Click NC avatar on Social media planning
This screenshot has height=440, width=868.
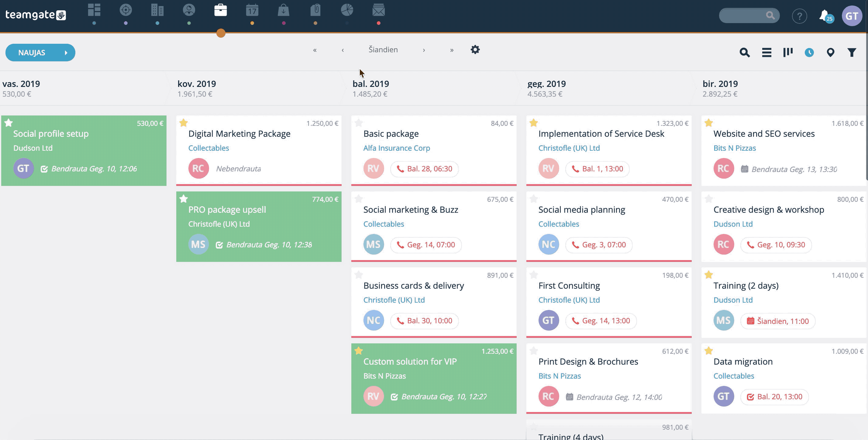click(x=549, y=244)
